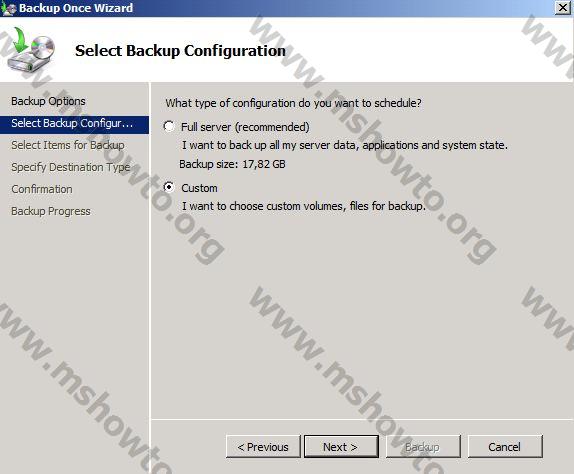Click the configuration question text
The image size is (574, 474).
(293, 103)
